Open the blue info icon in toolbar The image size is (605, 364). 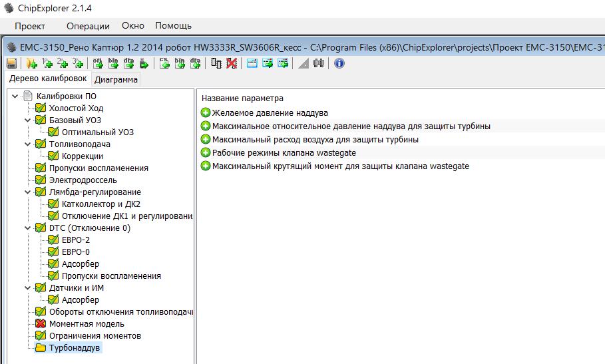(x=339, y=64)
